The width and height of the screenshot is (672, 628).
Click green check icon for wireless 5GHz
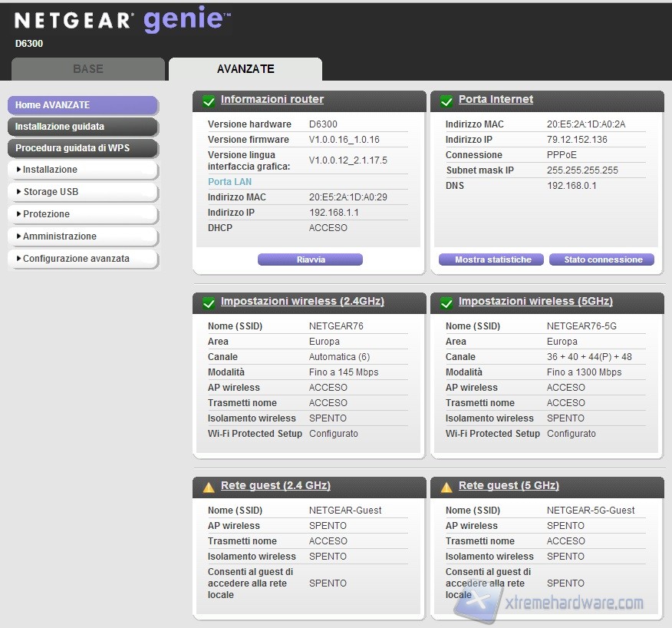click(446, 302)
